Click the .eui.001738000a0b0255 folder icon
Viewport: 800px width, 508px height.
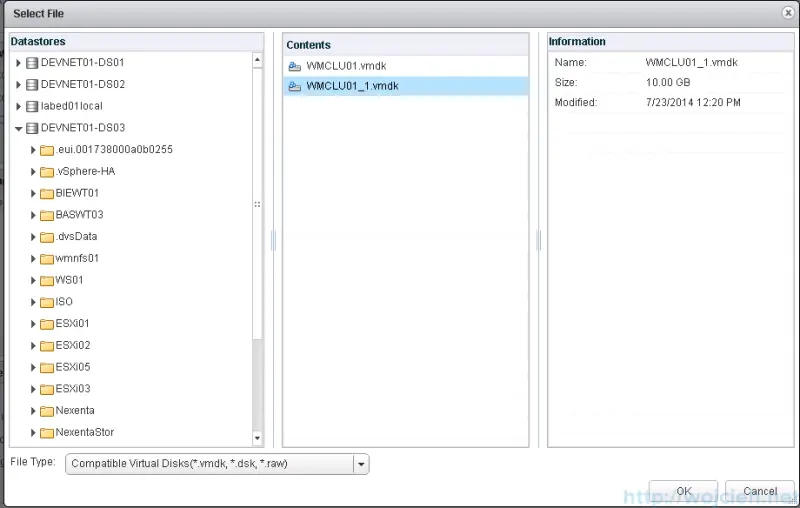point(46,150)
